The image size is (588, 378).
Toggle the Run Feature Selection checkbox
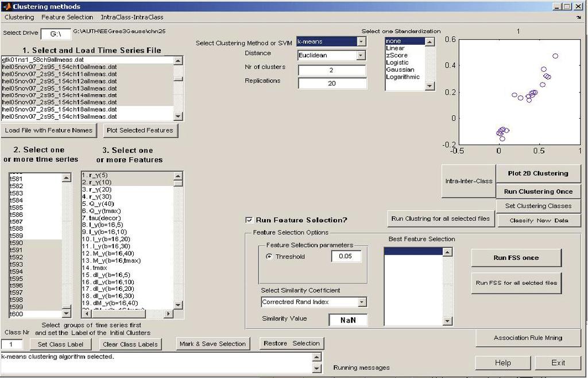click(249, 220)
